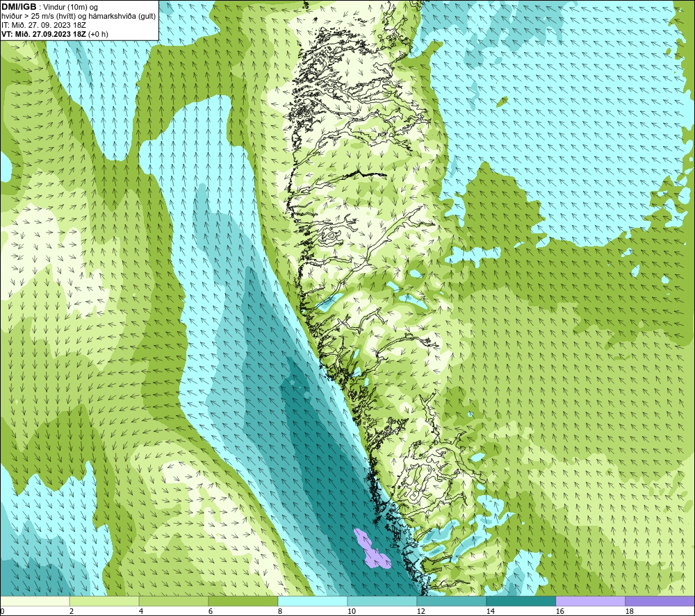Click the medium green 4–6 m/s legend swatch
Viewport: 695px width, 616px height.
pos(174,601)
